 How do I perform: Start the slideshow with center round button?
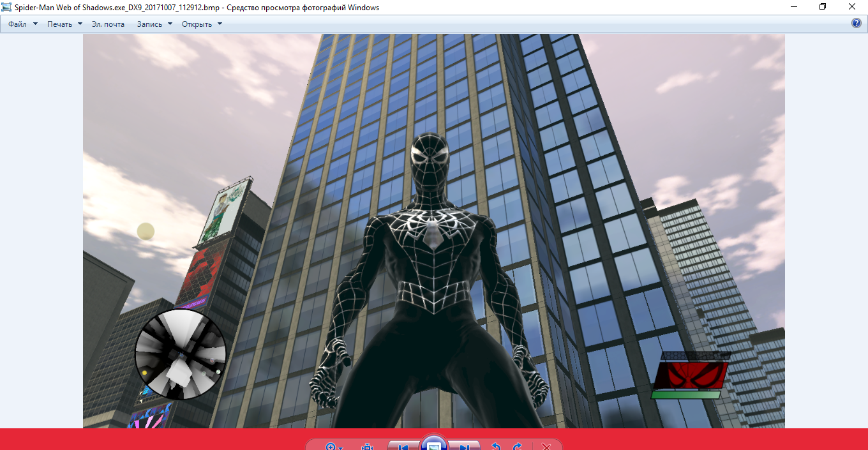pos(434,444)
